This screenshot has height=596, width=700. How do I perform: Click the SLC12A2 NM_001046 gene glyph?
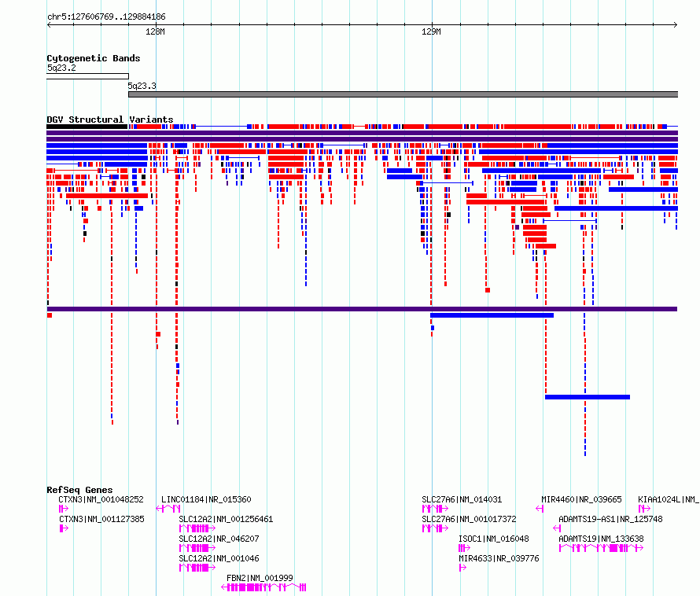[197, 568]
